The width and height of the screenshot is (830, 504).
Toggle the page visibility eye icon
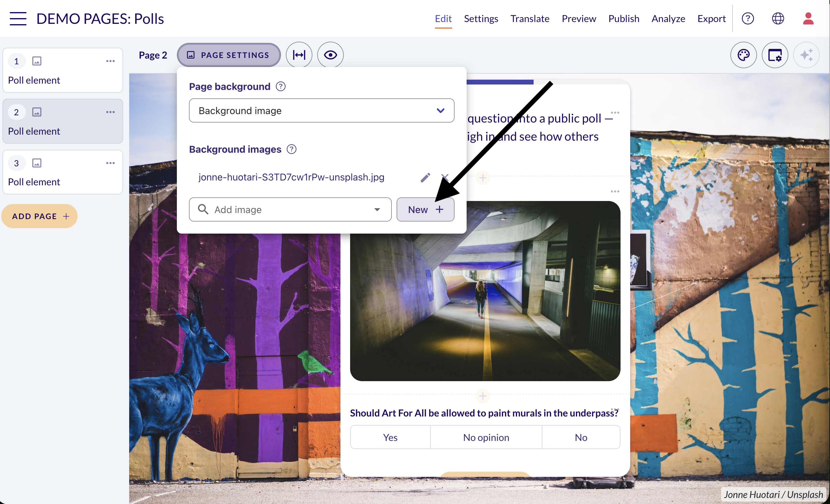330,55
